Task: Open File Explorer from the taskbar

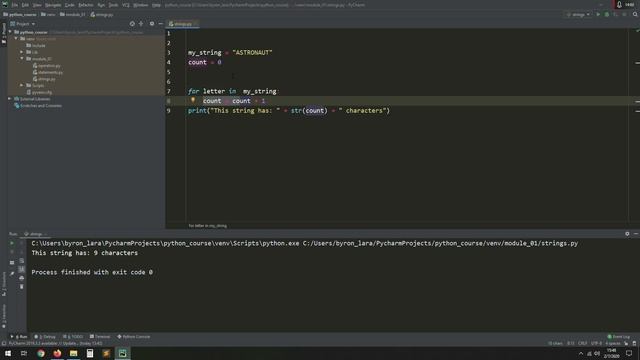Action: (x=73, y=353)
